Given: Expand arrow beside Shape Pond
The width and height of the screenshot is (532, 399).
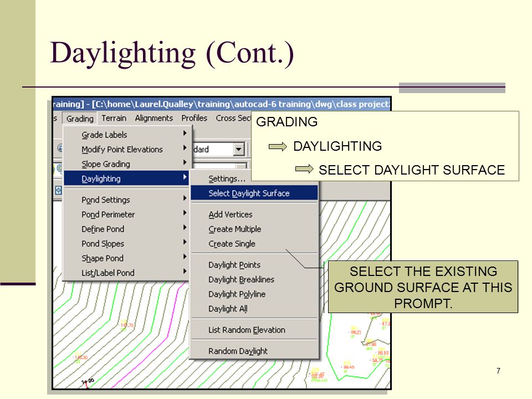Looking at the screenshot, I should click(x=185, y=257).
